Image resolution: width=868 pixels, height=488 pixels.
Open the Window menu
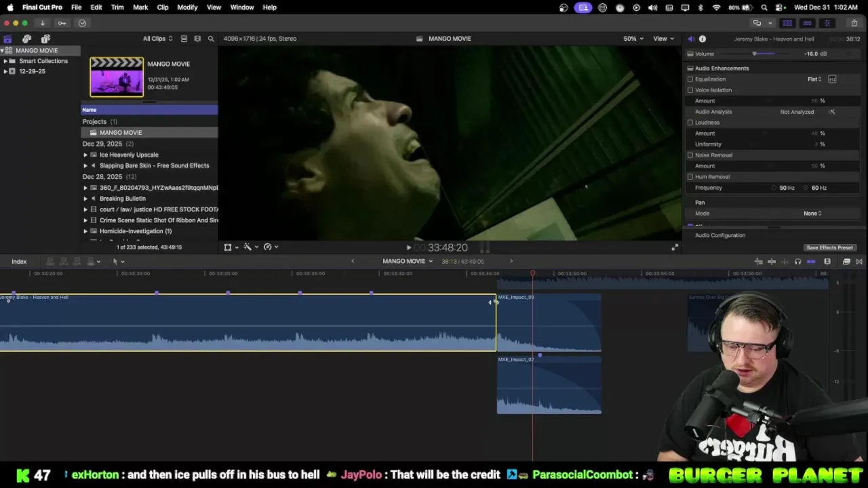tap(242, 7)
